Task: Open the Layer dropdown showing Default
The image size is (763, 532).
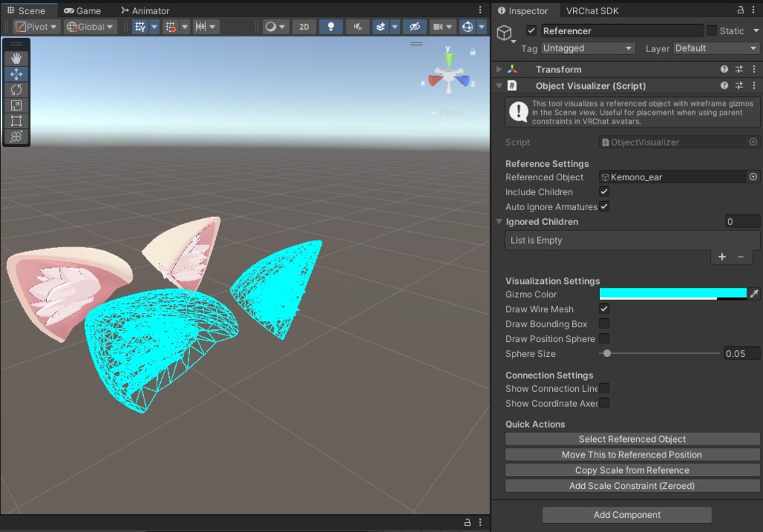Action: [715, 48]
